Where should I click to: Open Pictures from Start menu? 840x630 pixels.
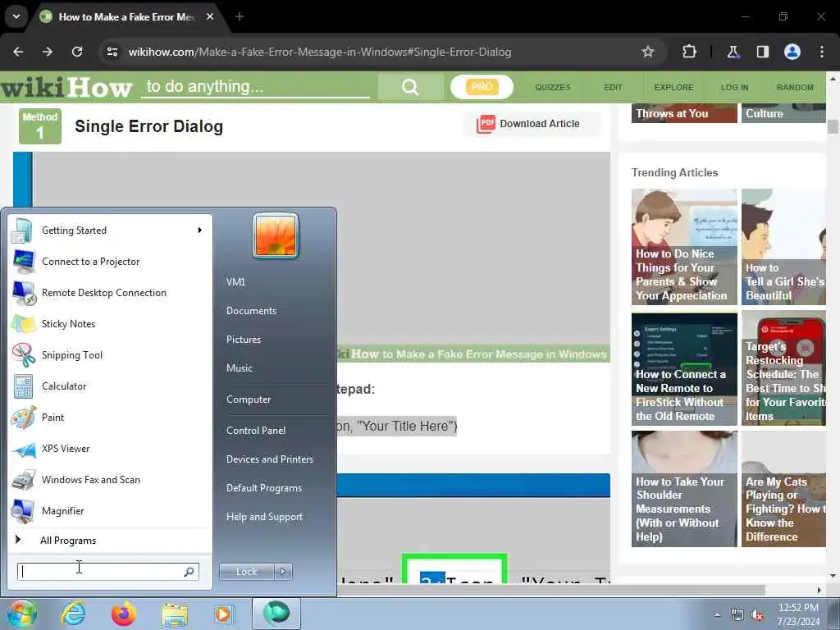pyautogui.click(x=244, y=340)
